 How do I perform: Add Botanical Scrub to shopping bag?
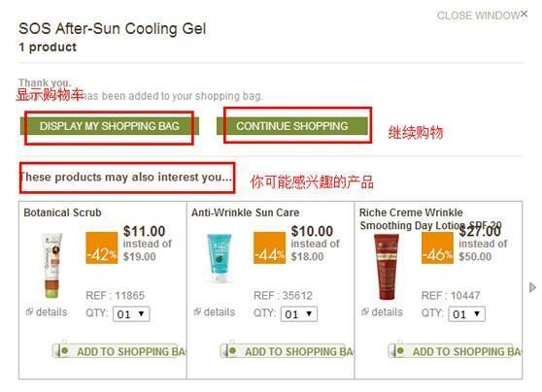point(119,351)
